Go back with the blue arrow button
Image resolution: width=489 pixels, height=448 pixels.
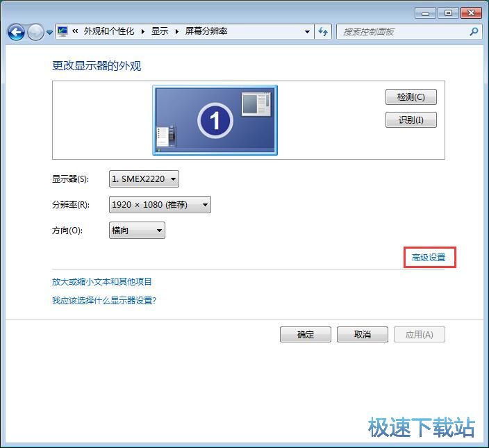[16, 32]
